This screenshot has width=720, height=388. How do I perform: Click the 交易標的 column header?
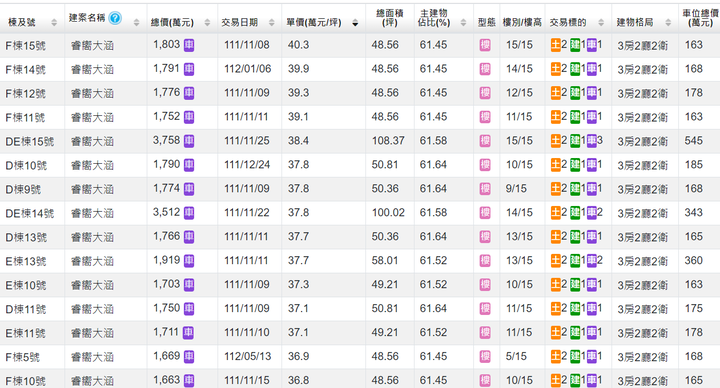pyautogui.click(x=568, y=22)
